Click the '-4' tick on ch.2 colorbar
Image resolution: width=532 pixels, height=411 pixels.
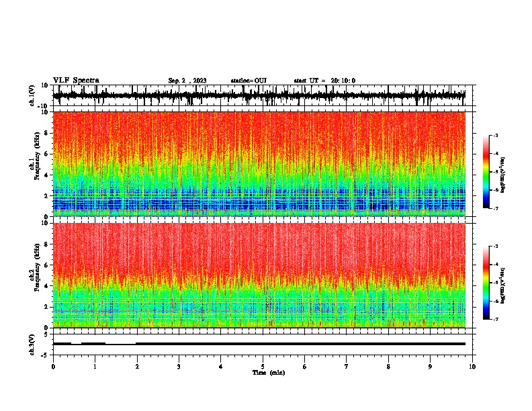coord(495,265)
